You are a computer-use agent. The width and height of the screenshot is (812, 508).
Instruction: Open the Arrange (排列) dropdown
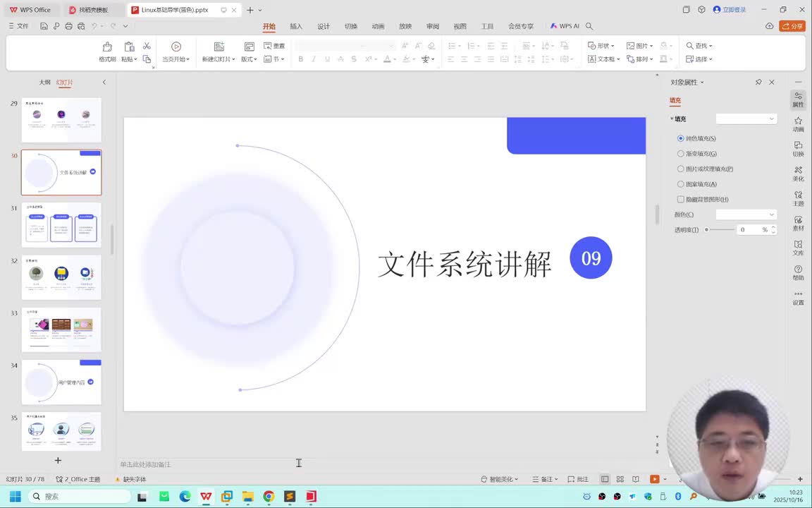pos(639,59)
